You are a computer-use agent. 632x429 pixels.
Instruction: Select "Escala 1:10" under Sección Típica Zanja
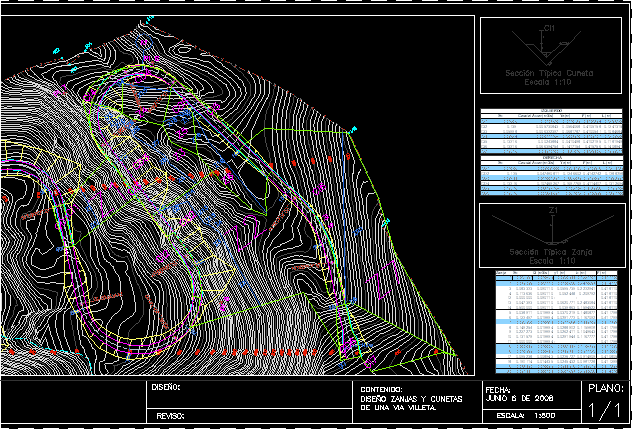(x=552, y=260)
